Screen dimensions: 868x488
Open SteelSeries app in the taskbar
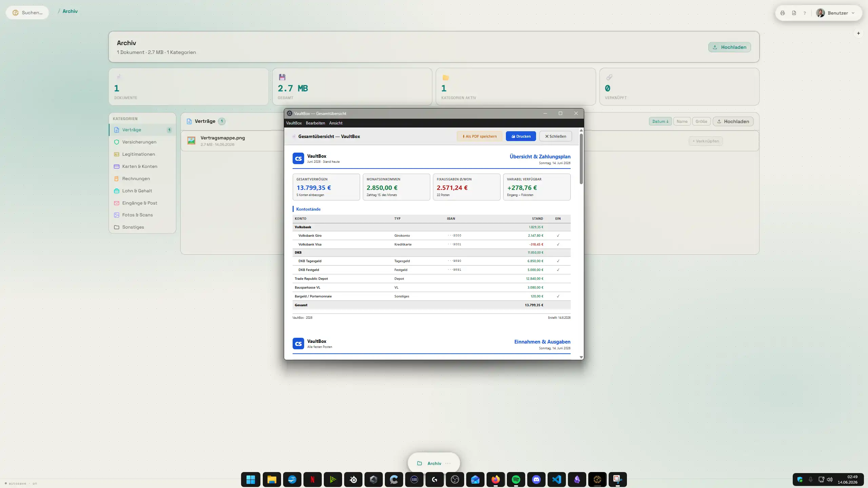[x=353, y=480]
